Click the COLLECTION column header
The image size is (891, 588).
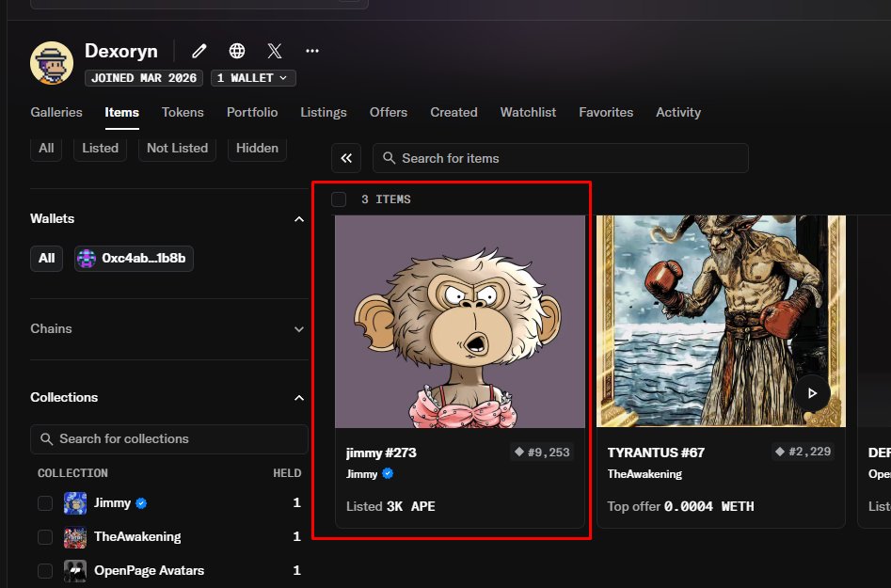(x=72, y=473)
